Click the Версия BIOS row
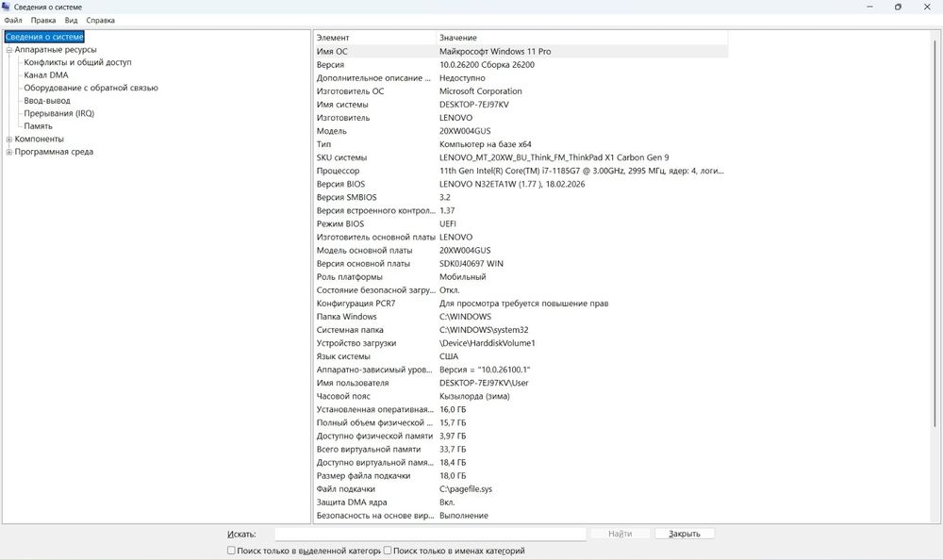Screen dimensions: 943x560 pos(521,184)
